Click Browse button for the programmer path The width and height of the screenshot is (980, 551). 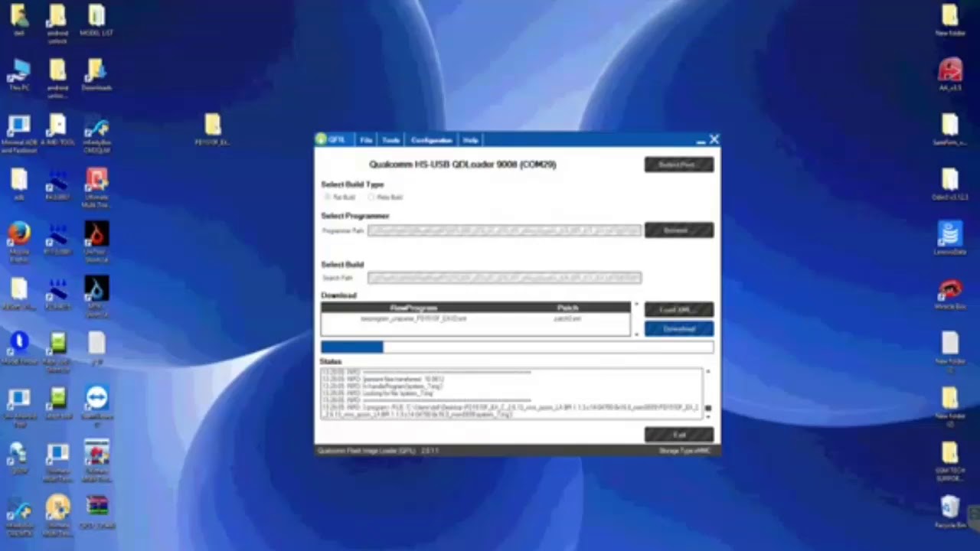pyautogui.click(x=679, y=230)
